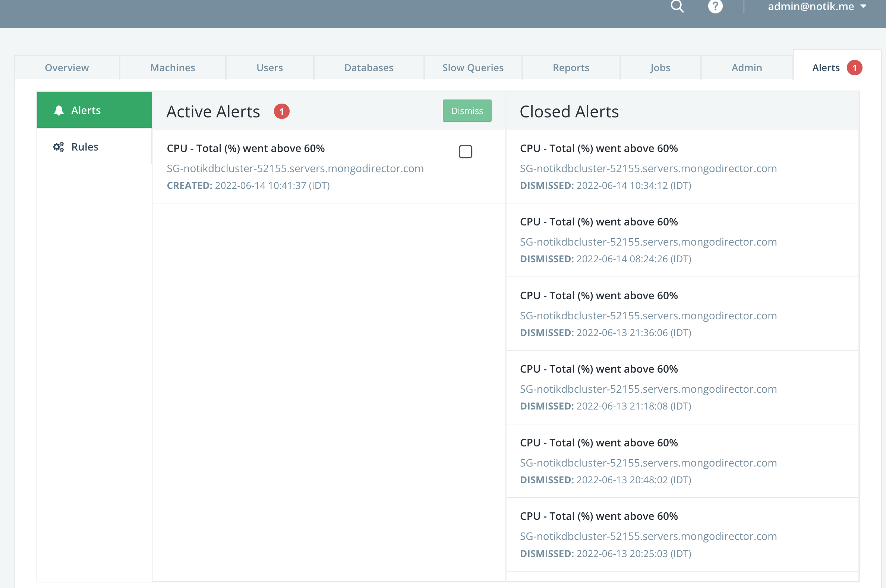Open the closed alert dismissed at 10:34:12
Image resolution: width=886 pixels, height=588 pixels.
pyautogui.click(x=599, y=149)
